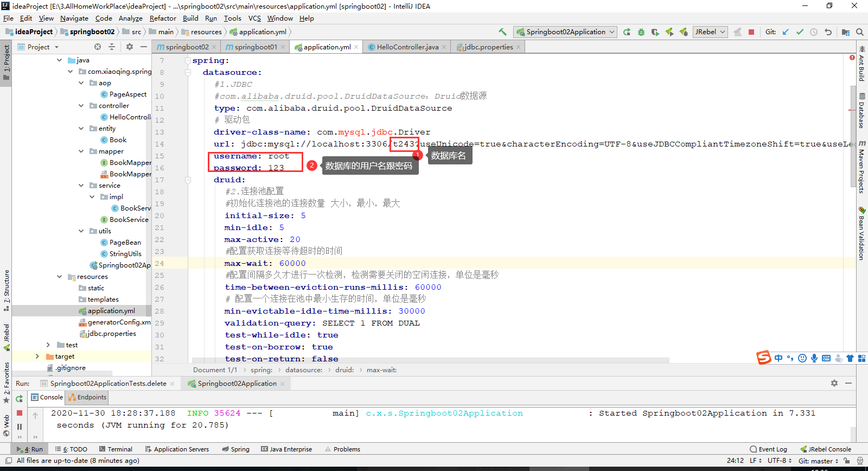Commit changes with green checkmark icon
Viewport: 868px width, 471px height.
pyautogui.click(x=800, y=32)
